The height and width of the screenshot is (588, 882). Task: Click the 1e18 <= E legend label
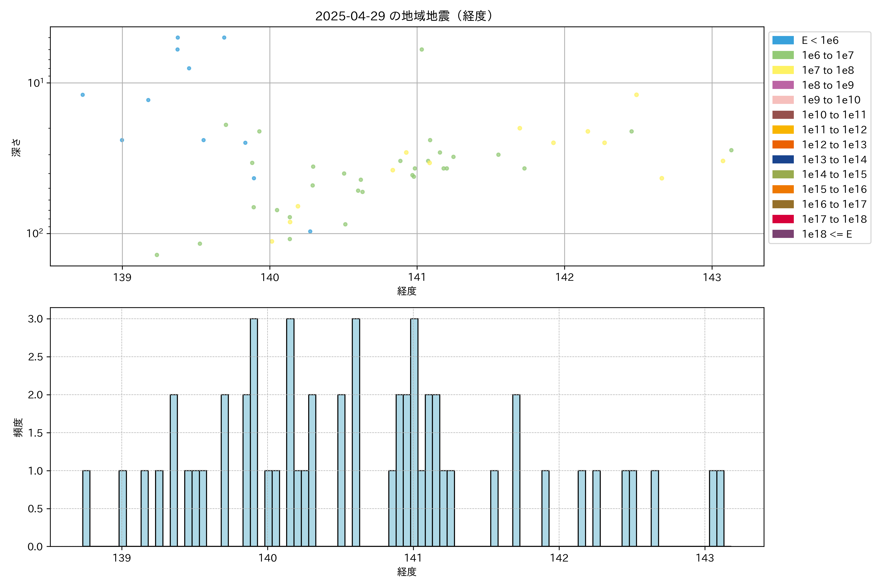(826, 234)
